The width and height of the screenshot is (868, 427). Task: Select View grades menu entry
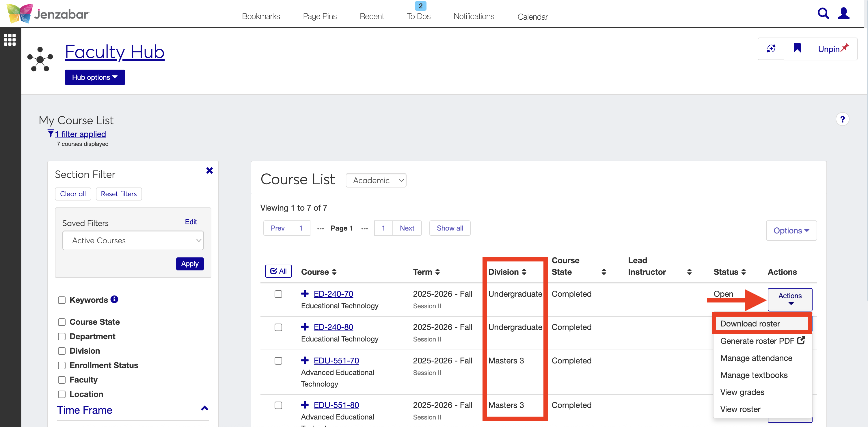pyautogui.click(x=742, y=392)
